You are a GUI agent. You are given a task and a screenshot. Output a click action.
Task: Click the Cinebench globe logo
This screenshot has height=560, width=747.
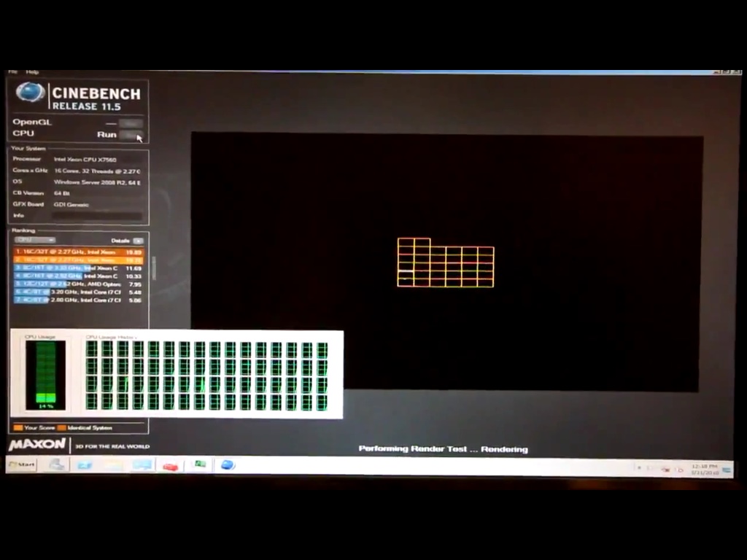(30, 93)
